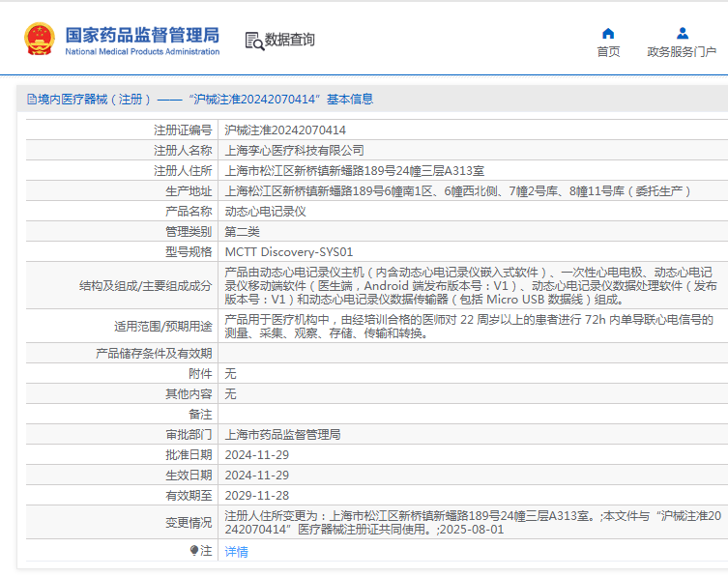728x577 pixels.
Task: Select approval department 上海市药品监督管理局
Action: click(282, 435)
